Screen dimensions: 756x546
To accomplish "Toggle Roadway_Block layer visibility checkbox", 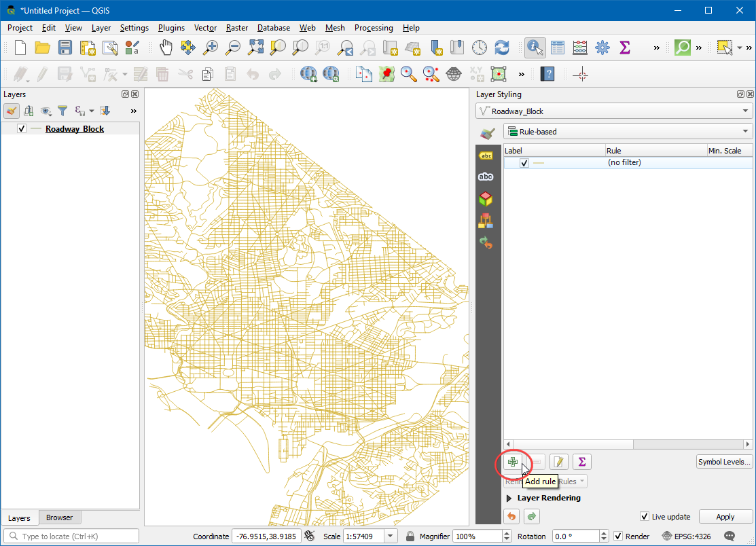I will (22, 129).
